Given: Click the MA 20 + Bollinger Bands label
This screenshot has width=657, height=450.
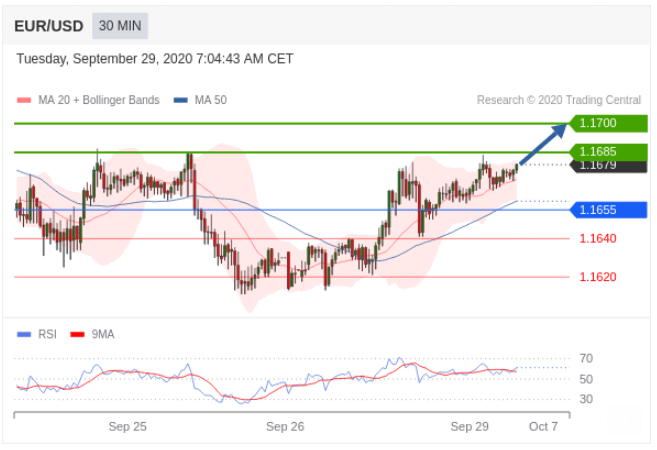Looking at the screenshot, I should [x=99, y=100].
